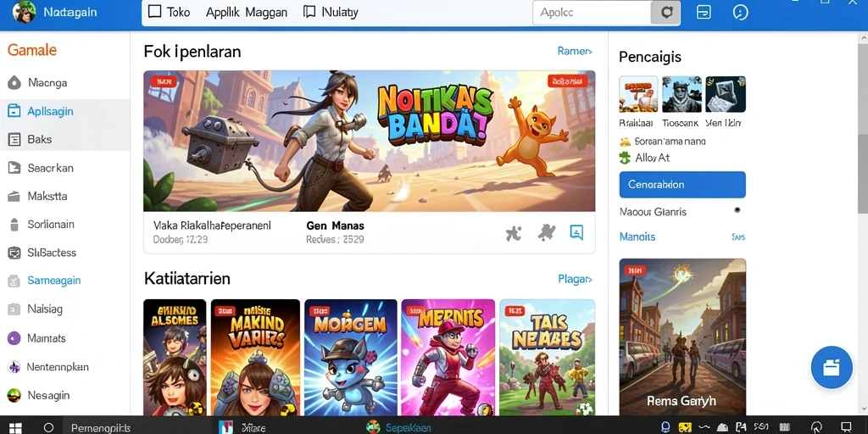This screenshot has height=434, width=868.
Task: Click the purple Mamtats sidebar icon
Action: point(14,337)
